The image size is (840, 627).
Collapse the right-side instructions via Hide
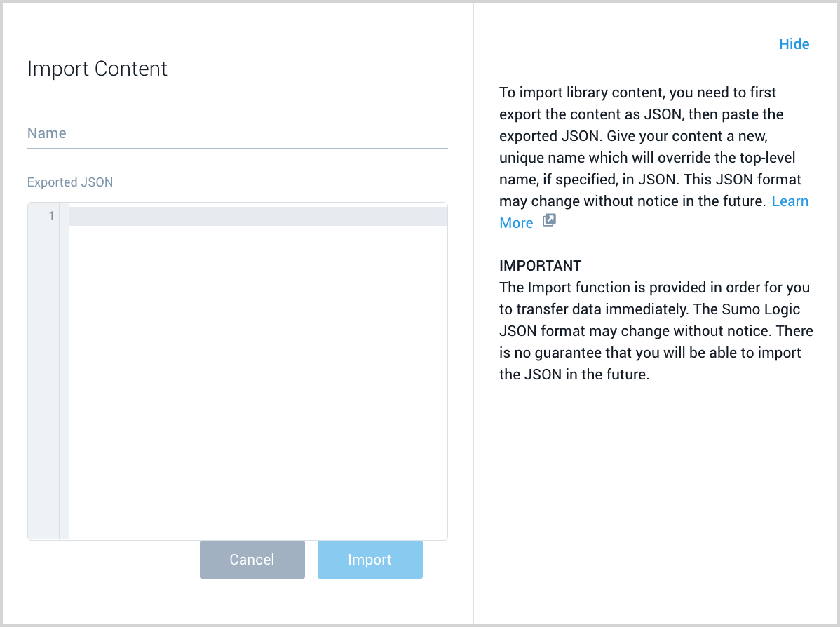pyautogui.click(x=794, y=43)
